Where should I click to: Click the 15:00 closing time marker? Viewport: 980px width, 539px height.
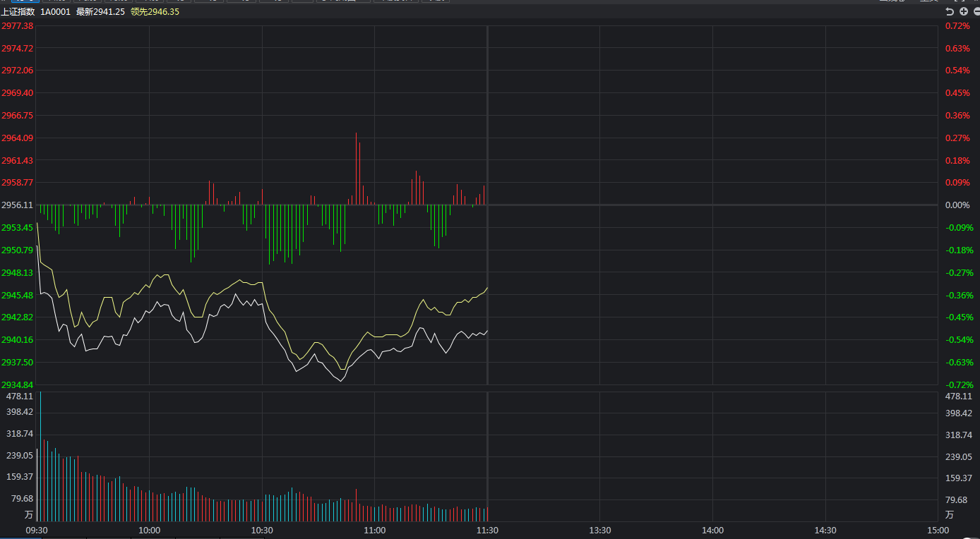coord(938,531)
